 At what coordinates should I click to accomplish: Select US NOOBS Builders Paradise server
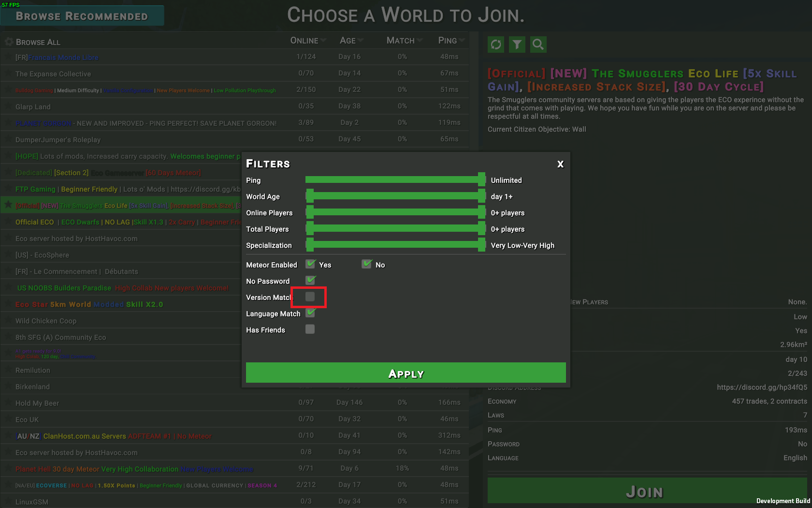(x=121, y=288)
